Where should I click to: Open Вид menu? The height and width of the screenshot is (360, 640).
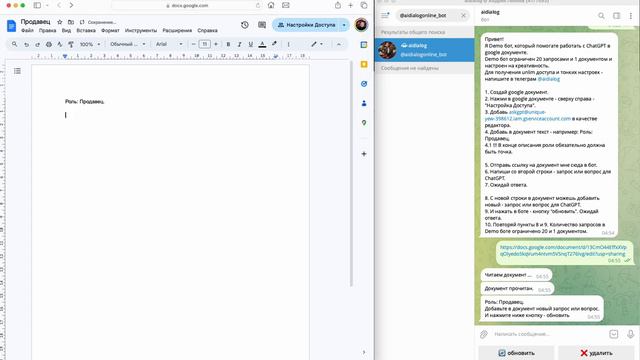(66, 31)
